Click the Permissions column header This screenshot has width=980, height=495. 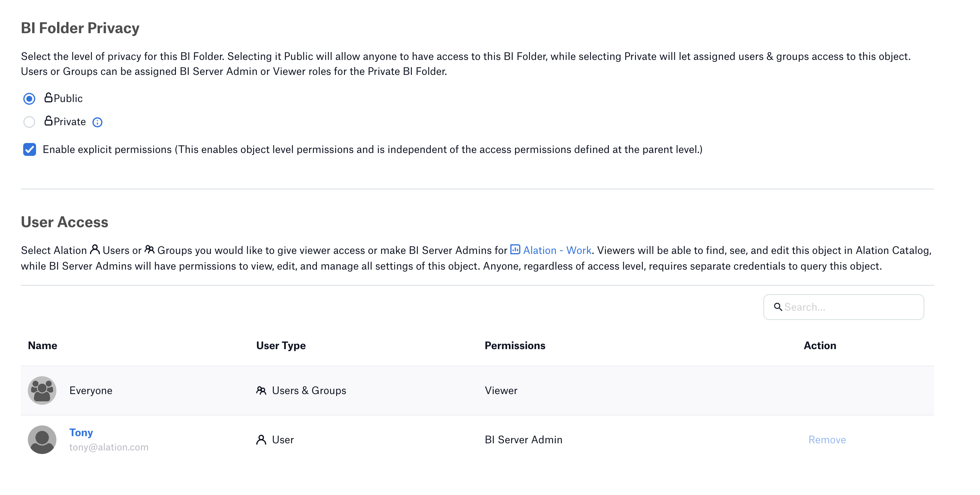pyautogui.click(x=515, y=345)
